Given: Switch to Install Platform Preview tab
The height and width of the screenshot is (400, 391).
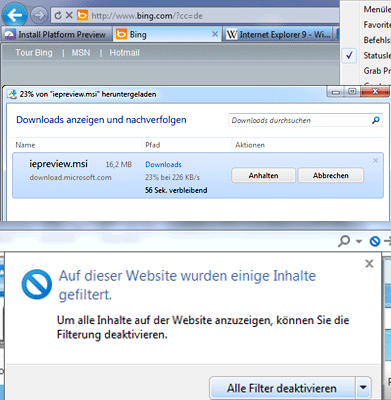Looking at the screenshot, I should pyautogui.click(x=56, y=35).
